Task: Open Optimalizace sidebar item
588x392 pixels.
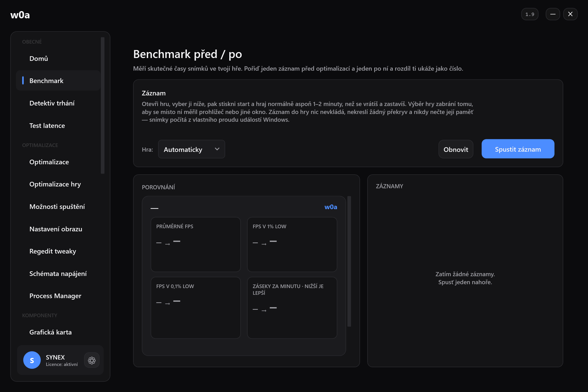Action: tap(58, 162)
